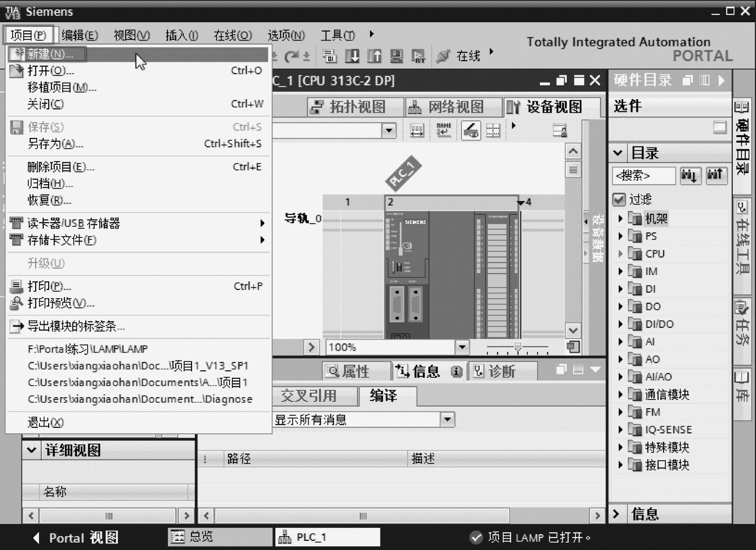Expand the CPU catalog folder
This screenshot has height=550, width=756.
point(621,254)
